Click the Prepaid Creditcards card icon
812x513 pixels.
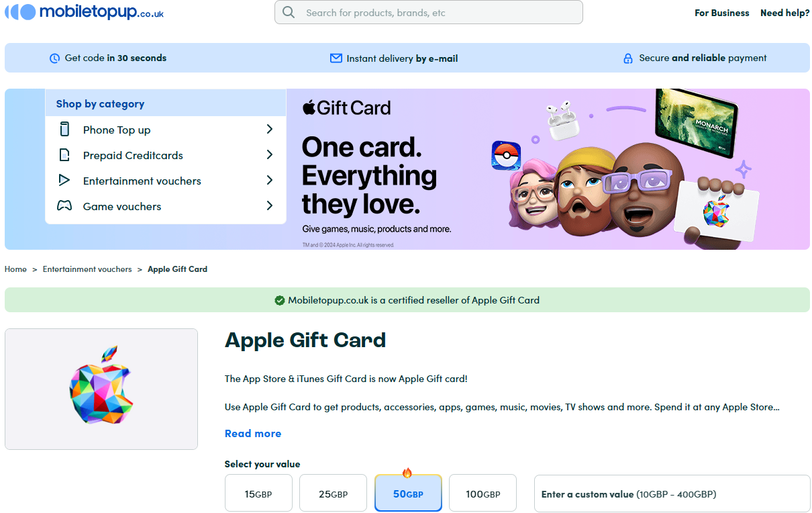click(x=64, y=155)
